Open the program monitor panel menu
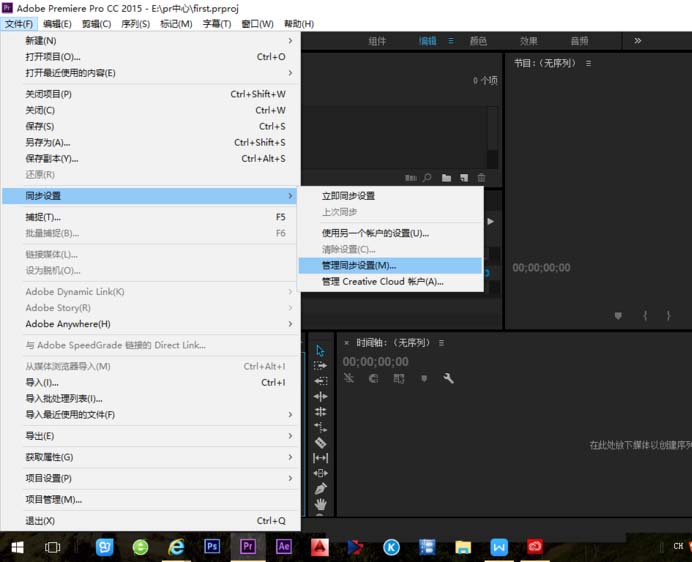692x562 pixels. click(588, 64)
